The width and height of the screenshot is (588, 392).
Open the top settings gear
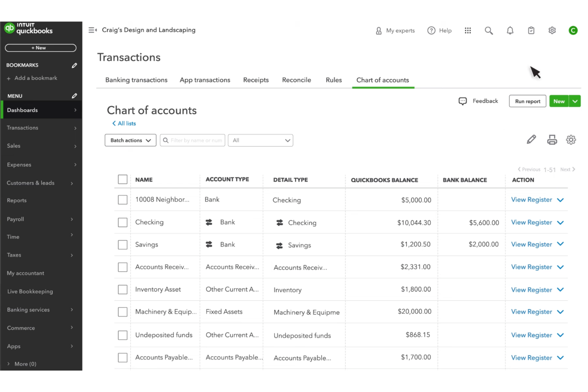552,30
